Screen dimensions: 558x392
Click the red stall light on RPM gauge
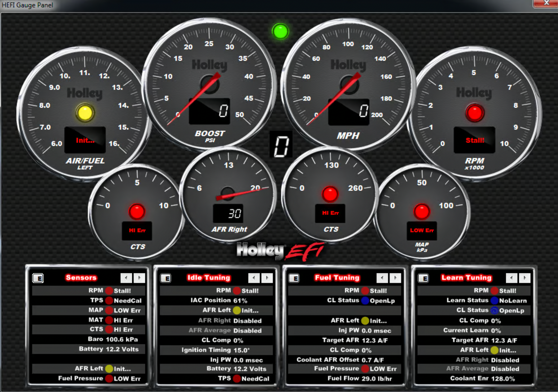coord(474,113)
